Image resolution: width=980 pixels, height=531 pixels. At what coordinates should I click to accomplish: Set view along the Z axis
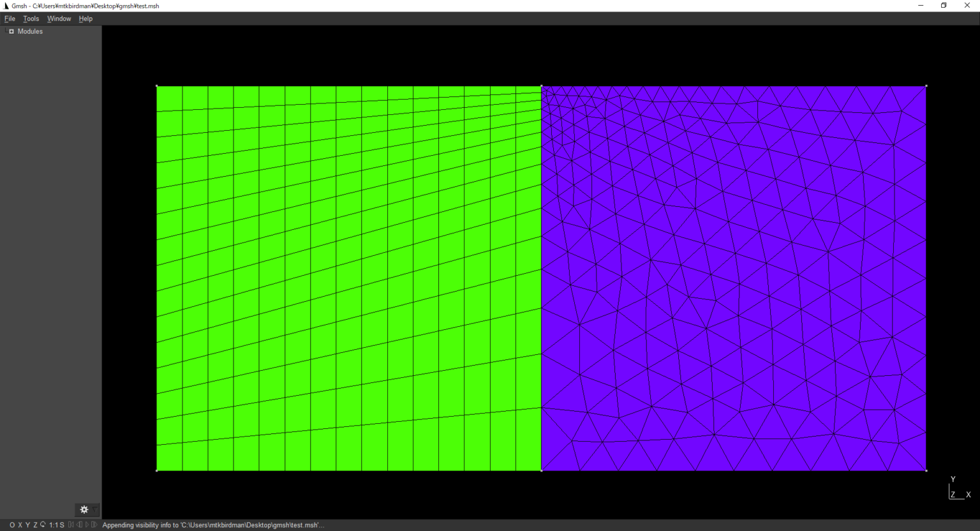coord(35,525)
